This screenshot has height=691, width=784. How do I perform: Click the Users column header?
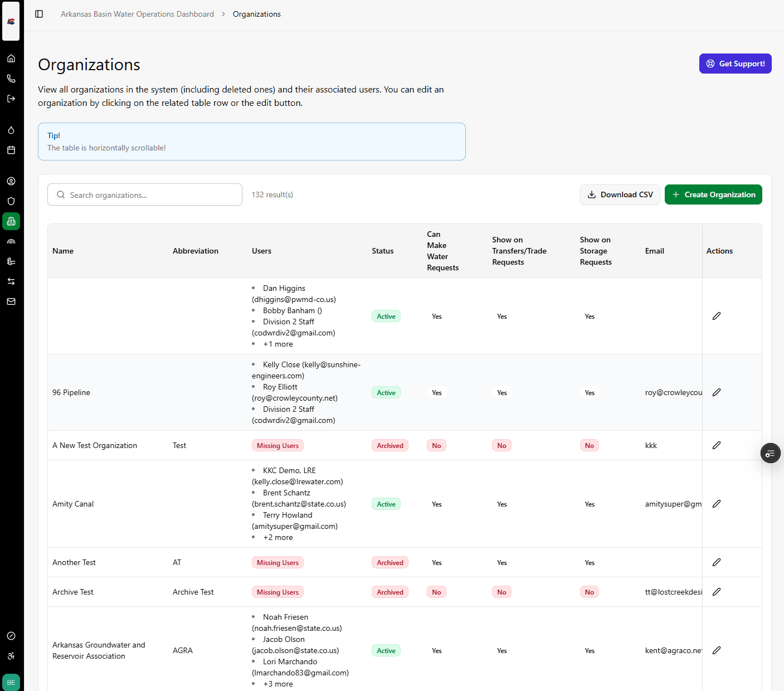(x=261, y=251)
